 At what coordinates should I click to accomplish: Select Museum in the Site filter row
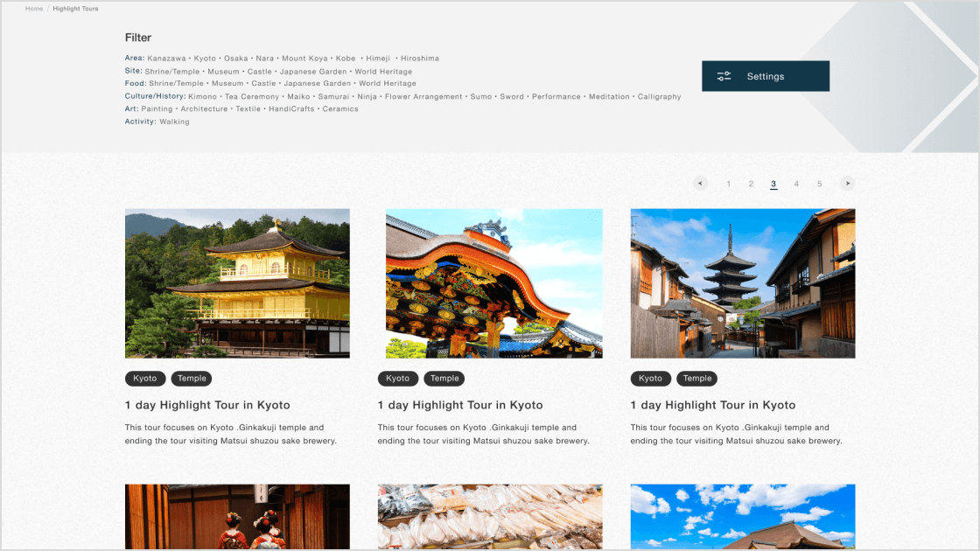point(223,71)
